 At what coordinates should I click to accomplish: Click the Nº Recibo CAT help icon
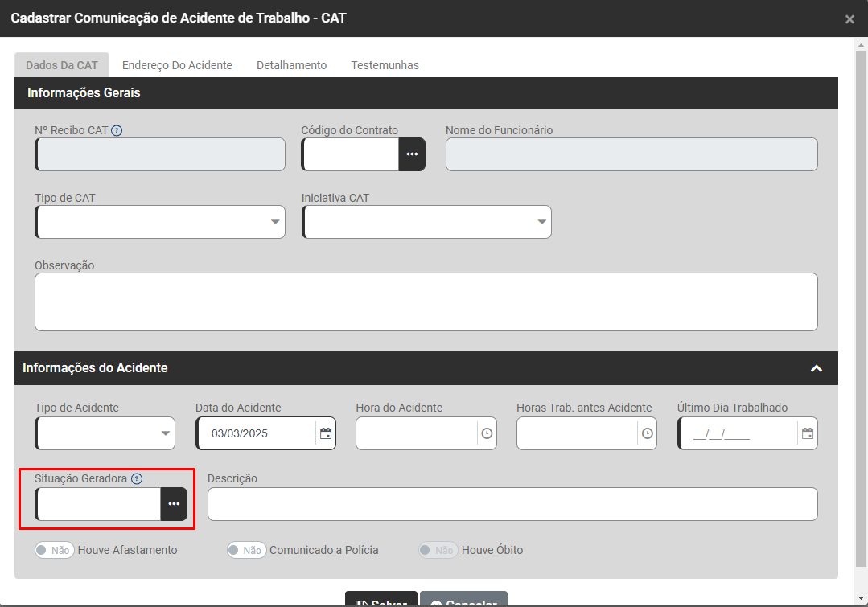tap(117, 130)
